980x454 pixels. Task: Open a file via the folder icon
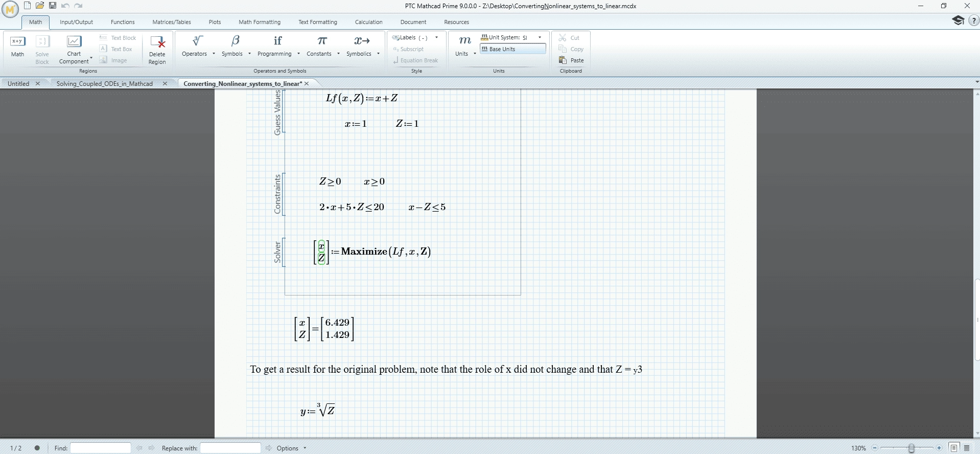[x=40, y=6]
